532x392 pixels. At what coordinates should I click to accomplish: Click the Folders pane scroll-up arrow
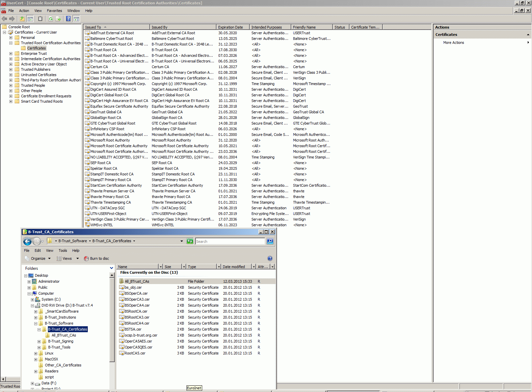[x=112, y=275]
